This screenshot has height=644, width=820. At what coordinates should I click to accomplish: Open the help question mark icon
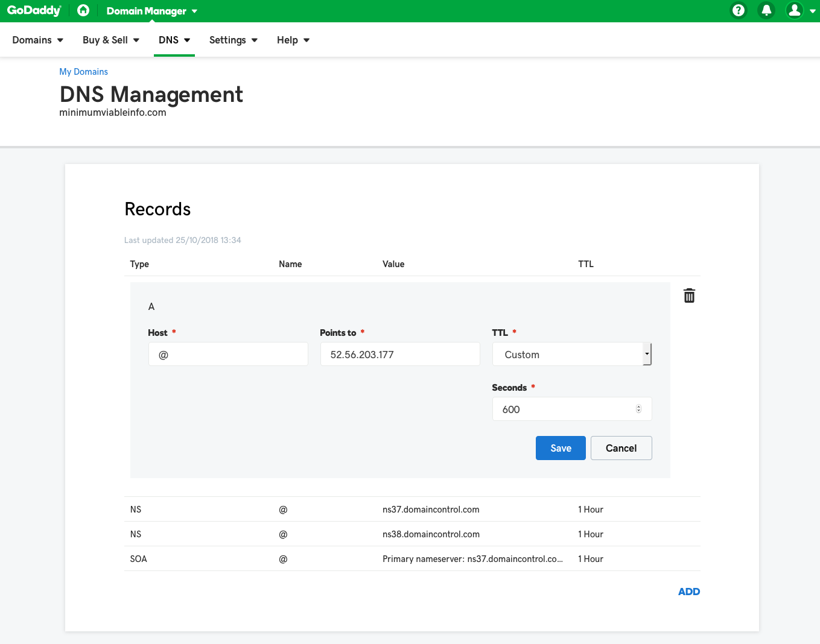(x=738, y=10)
